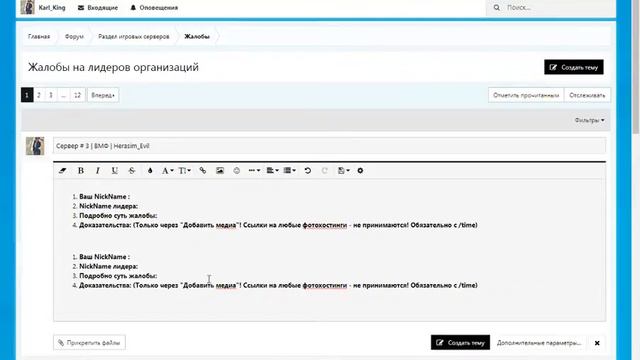
Task: Open the font size dropdown
Action: point(184,171)
